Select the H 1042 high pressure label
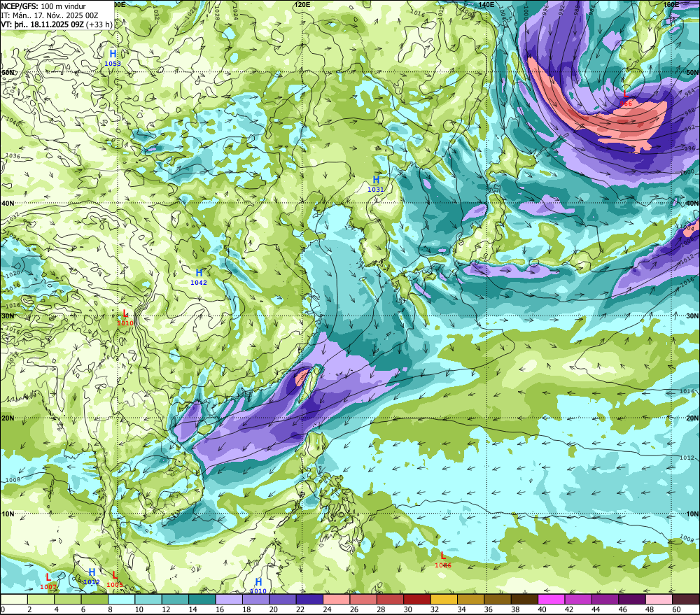The height and width of the screenshot is (615, 700). (199, 277)
